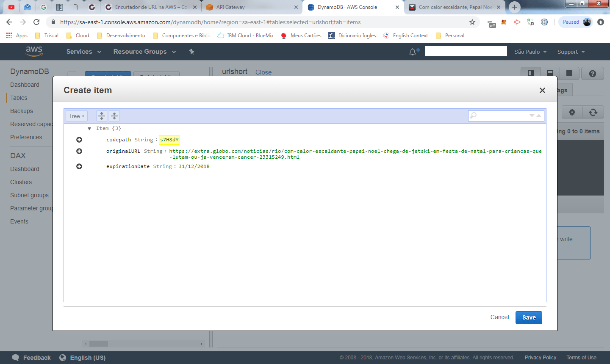
Task: Open the IBM Cloud - BlueMix bookmark
Action: [246, 36]
